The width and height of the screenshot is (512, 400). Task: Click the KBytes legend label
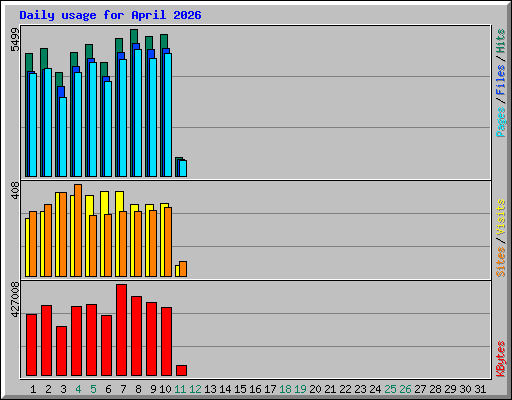tap(500, 359)
